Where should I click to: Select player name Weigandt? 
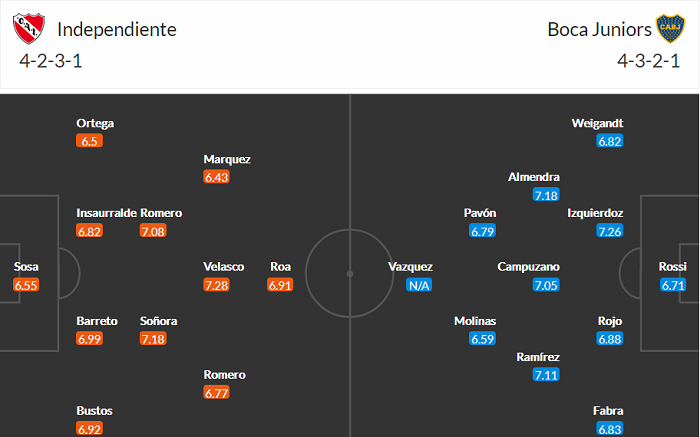click(597, 124)
